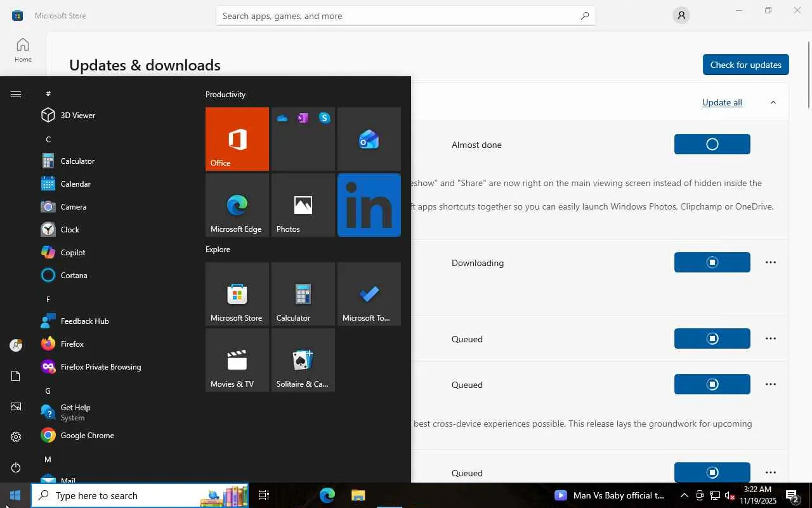Viewport: 812px width, 508px height.
Task: Open File Explorer from the taskbar
Action: point(358,495)
